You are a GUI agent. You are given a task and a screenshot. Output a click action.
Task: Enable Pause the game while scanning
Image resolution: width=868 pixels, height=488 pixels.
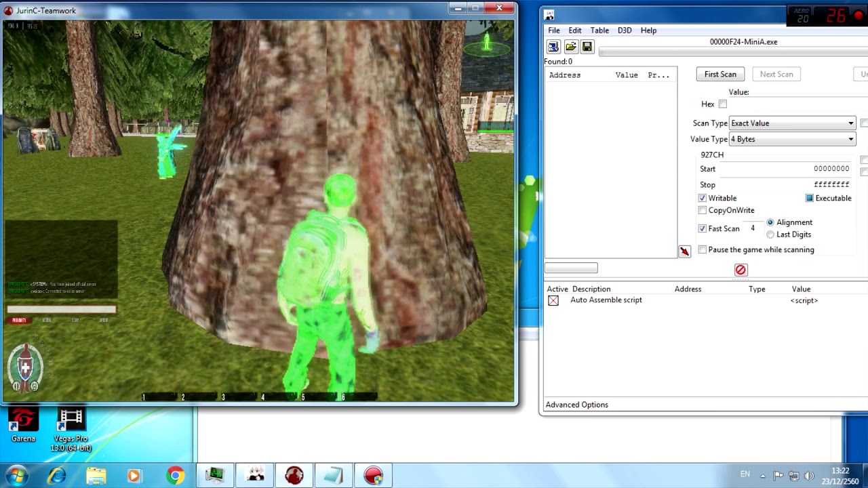702,249
